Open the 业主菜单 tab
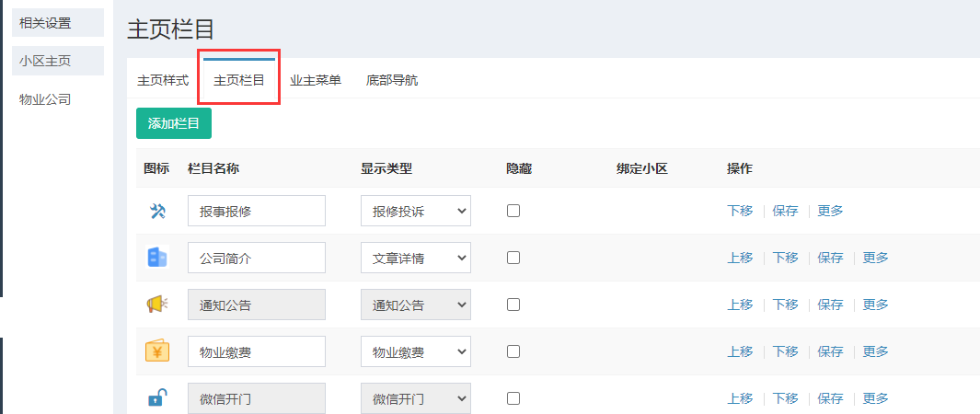Screen dimensions: 980x414 pyautogui.click(x=316, y=80)
